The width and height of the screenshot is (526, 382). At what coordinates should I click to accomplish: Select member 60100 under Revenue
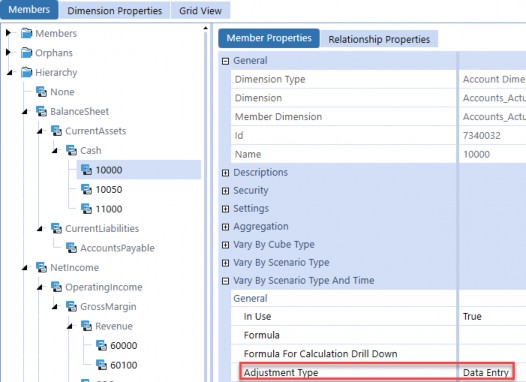tap(124, 365)
